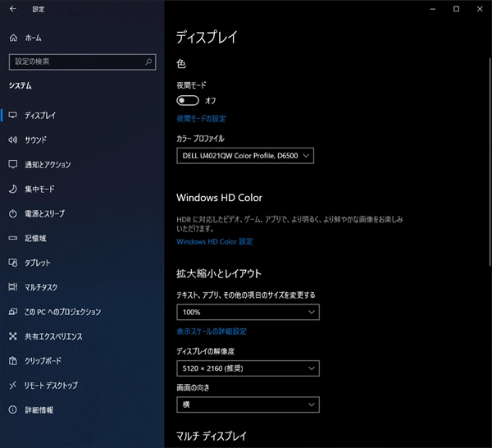This screenshot has height=448, width=492.
Task: Click the マルチ ディスプレイ heading
Action: tap(212, 436)
